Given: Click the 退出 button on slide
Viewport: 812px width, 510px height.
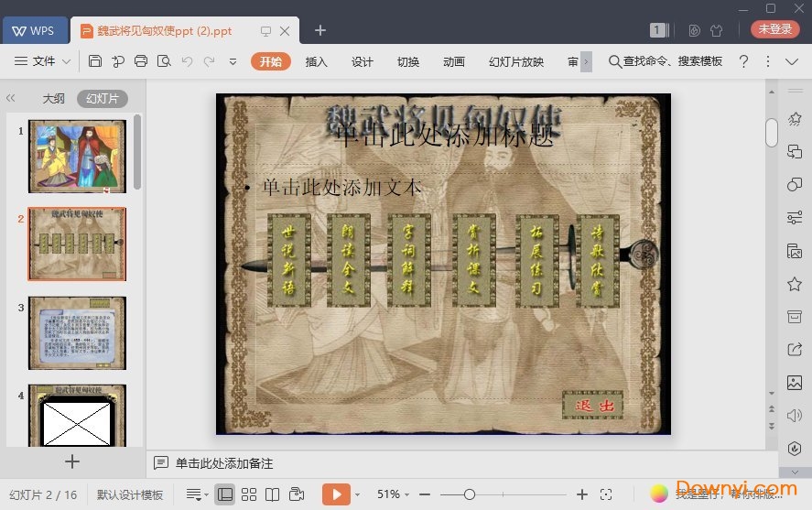Looking at the screenshot, I should tap(593, 406).
